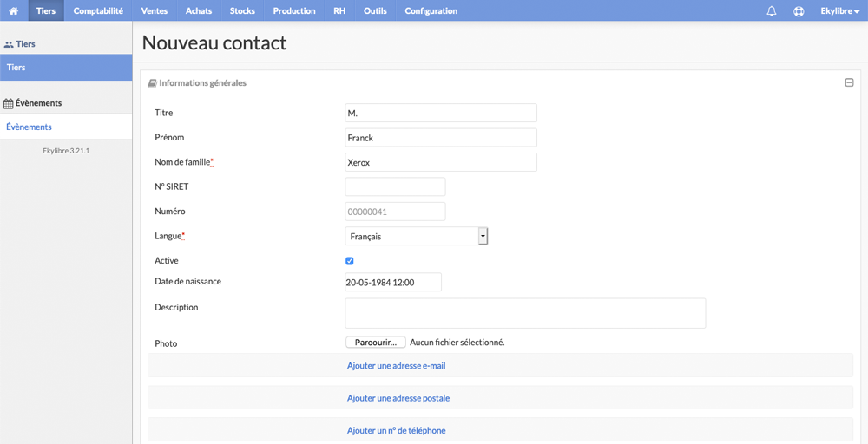Open the Achats menu

tap(199, 11)
